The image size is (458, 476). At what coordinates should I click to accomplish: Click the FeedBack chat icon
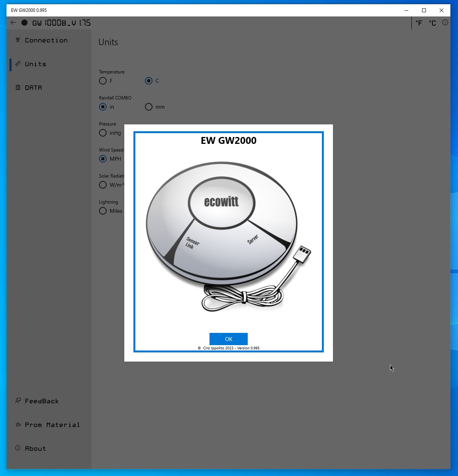[x=18, y=401]
